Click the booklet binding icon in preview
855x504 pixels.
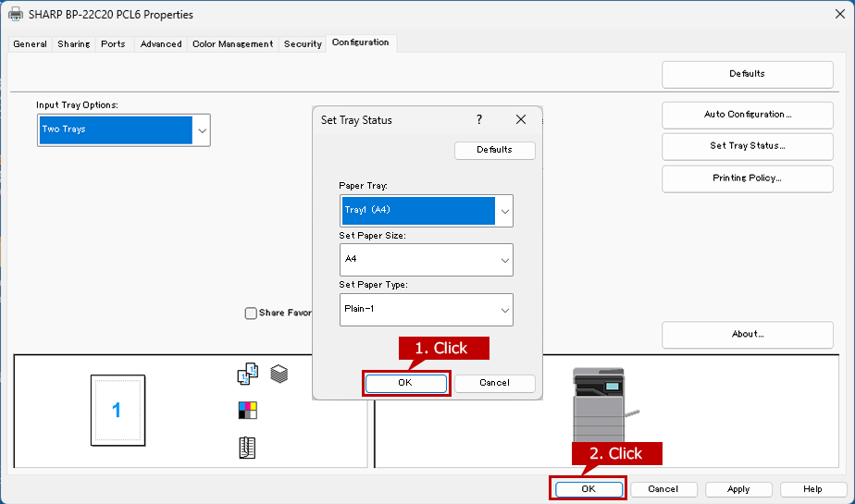pyautogui.click(x=247, y=448)
